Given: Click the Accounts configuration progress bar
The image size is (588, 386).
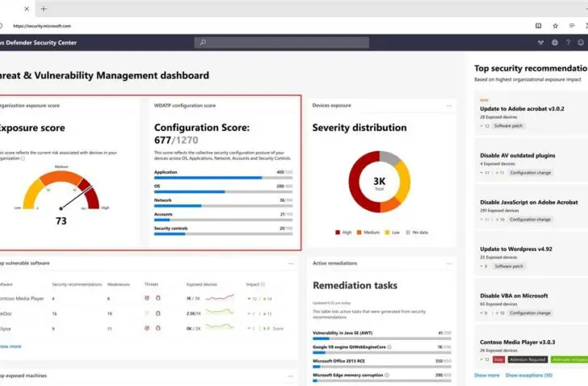Looking at the screenshot, I should [223, 220].
